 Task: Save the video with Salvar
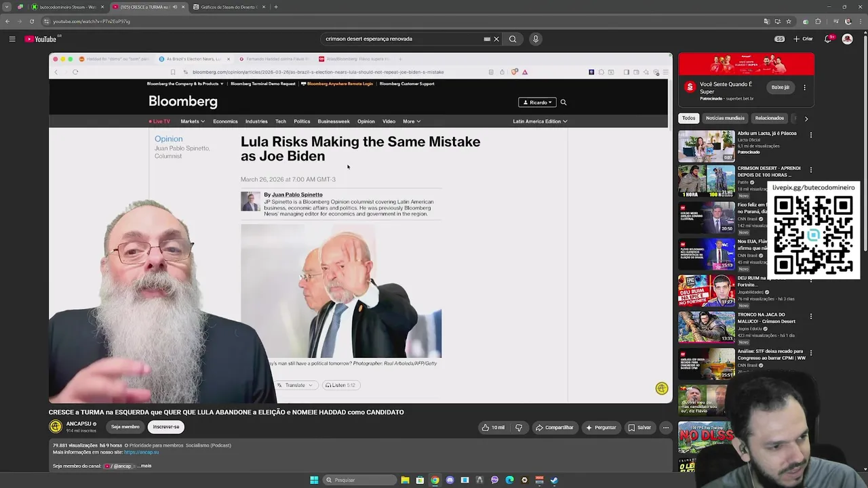click(639, 428)
